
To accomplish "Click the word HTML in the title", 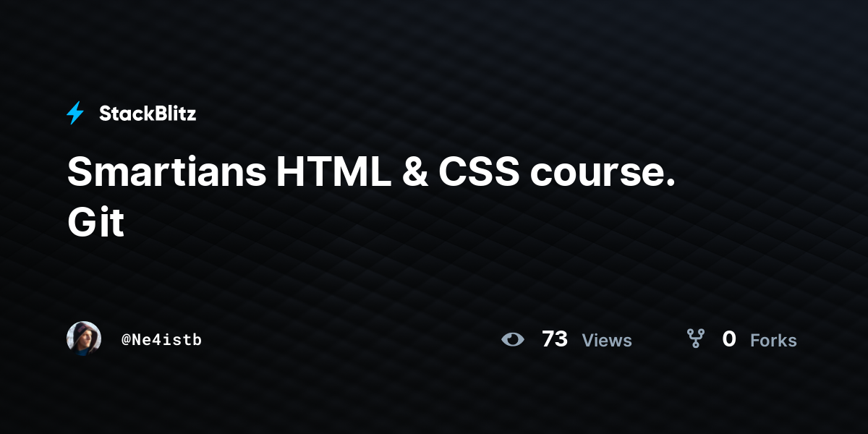I will pos(333,172).
